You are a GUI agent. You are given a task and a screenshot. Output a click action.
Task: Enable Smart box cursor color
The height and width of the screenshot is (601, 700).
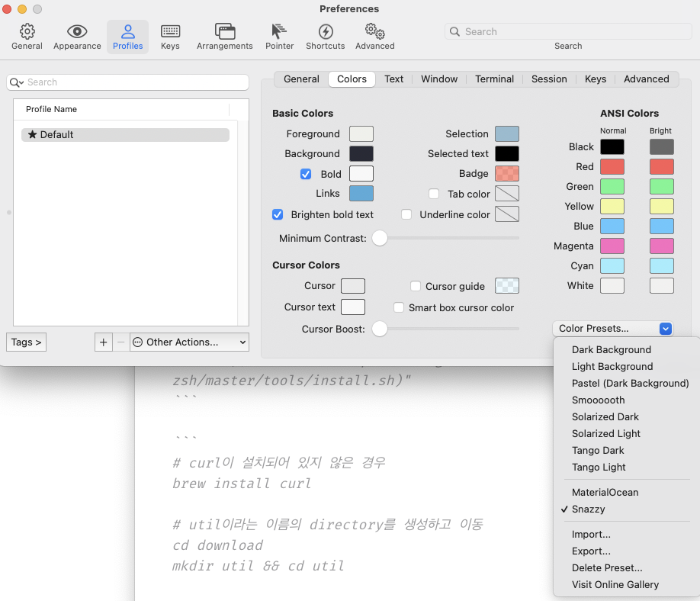(399, 307)
